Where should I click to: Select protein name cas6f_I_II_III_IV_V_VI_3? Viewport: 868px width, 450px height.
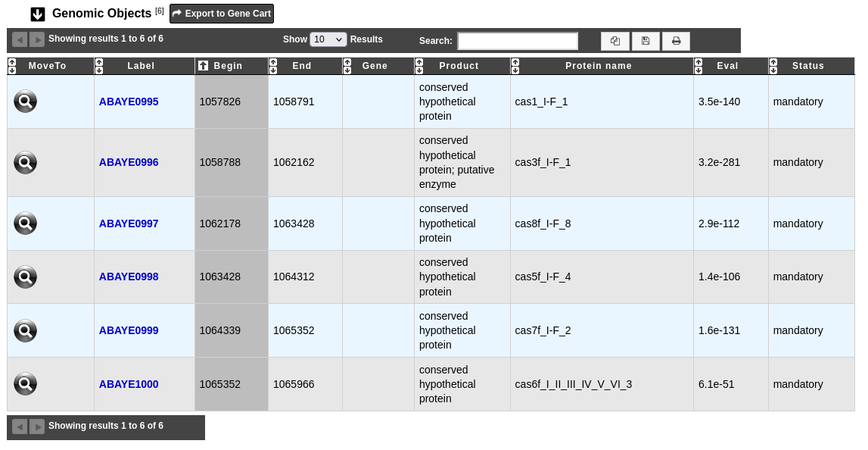pyautogui.click(x=574, y=384)
